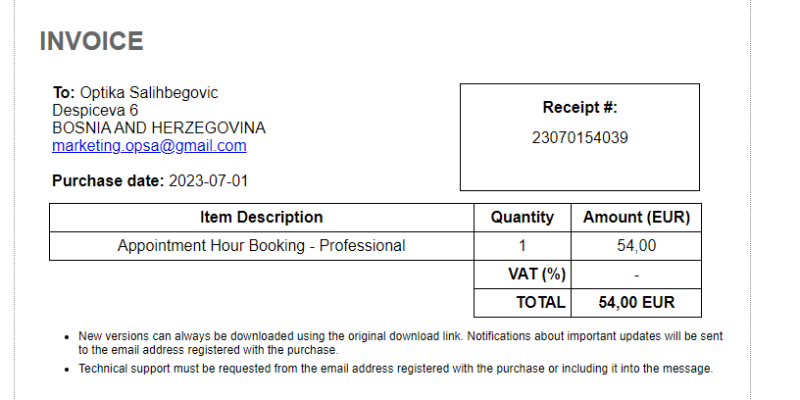800x400 pixels.
Task: Click the 54,00 EUR total value
Action: 636,303
